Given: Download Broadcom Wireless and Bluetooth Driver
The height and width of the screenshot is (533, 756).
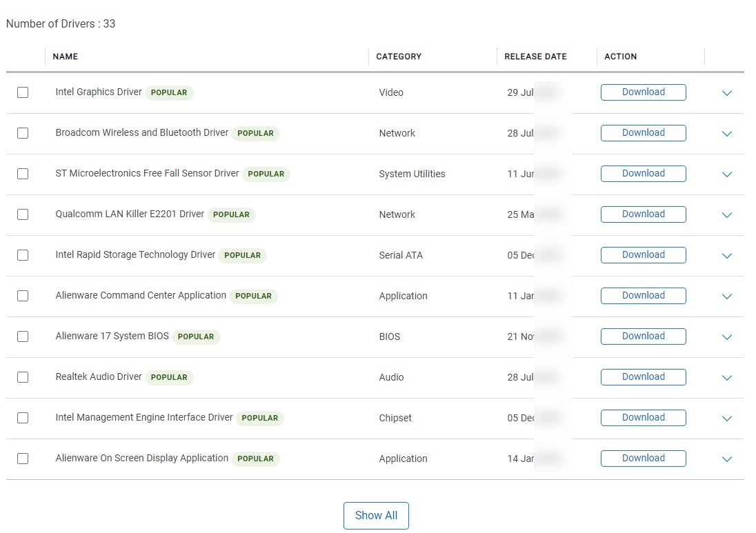Looking at the screenshot, I should click(x=643, y=133).
